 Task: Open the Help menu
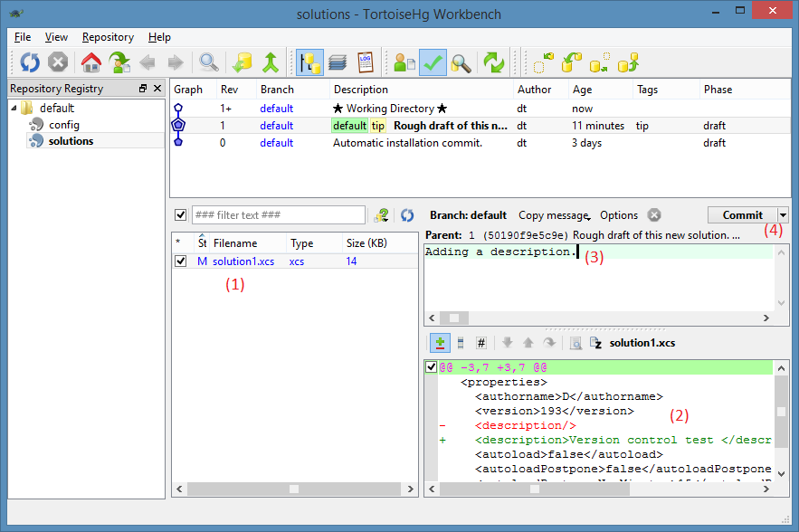[x=159, y=37]
